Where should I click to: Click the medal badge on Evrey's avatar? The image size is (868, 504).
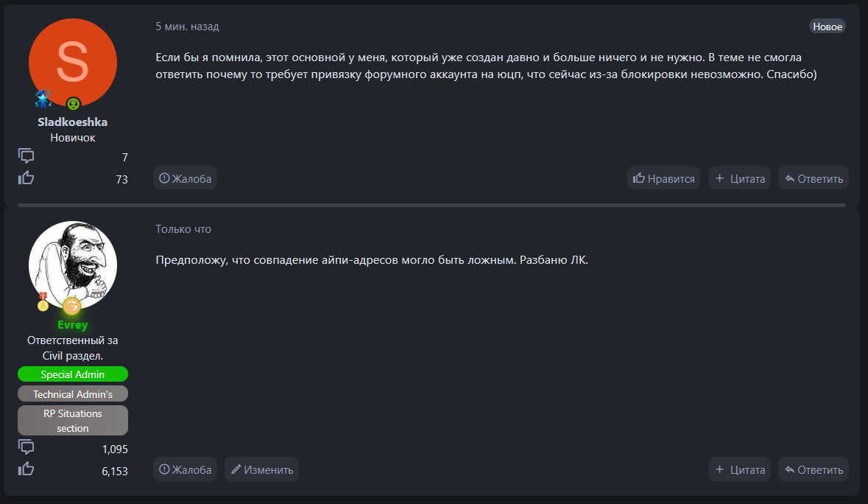[x=43, y=301]
